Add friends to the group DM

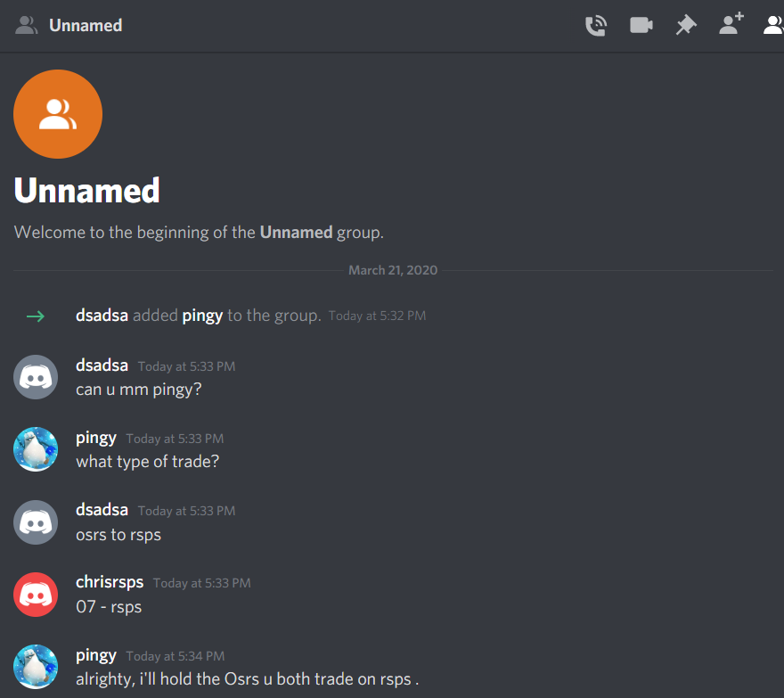click(x=731, y=24)
